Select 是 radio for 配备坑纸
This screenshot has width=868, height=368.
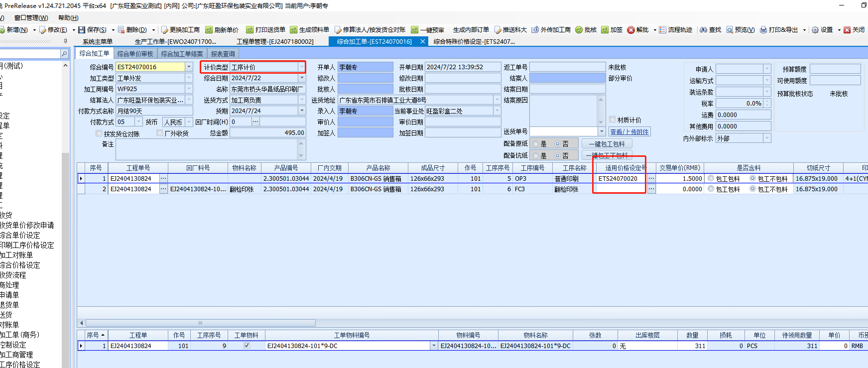[536, 156]
